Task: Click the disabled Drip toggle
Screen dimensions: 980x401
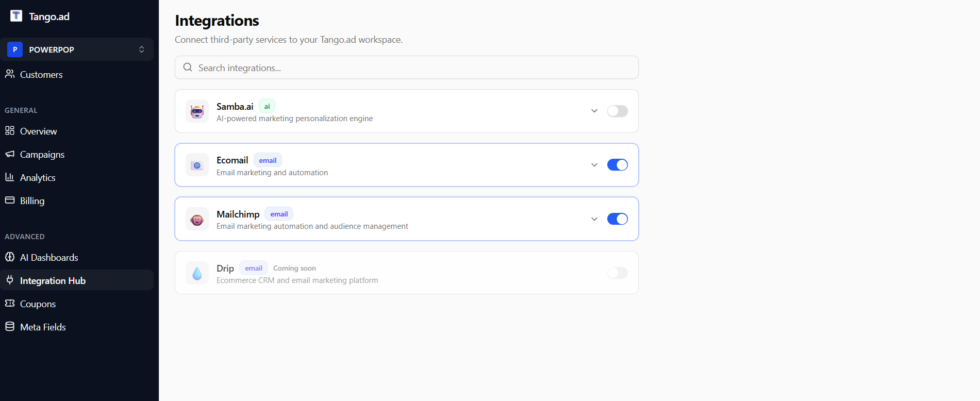Action: (x=618, y=273)
